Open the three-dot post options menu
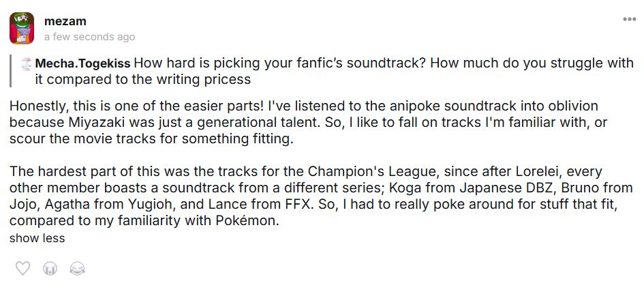Viewport: 644px width, 292px height. click(x=628, y=19)
